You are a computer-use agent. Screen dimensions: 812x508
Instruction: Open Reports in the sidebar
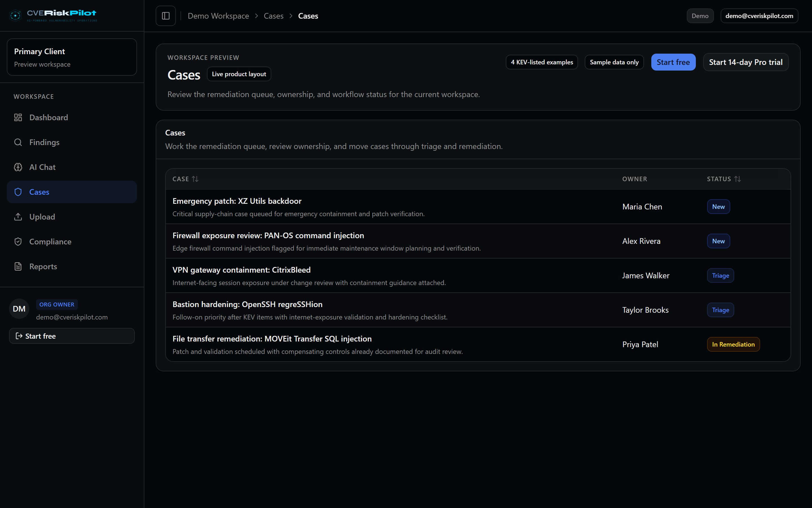(x=72, y=266)
